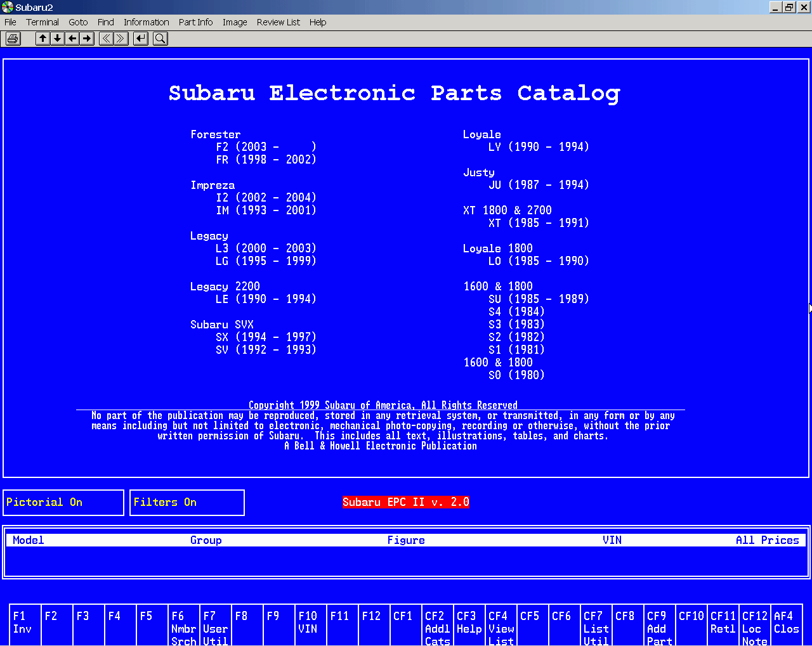Screen dimensions: 812x646
Task: Toggle the Filters On setting
Action: click(x=187, y=503)
